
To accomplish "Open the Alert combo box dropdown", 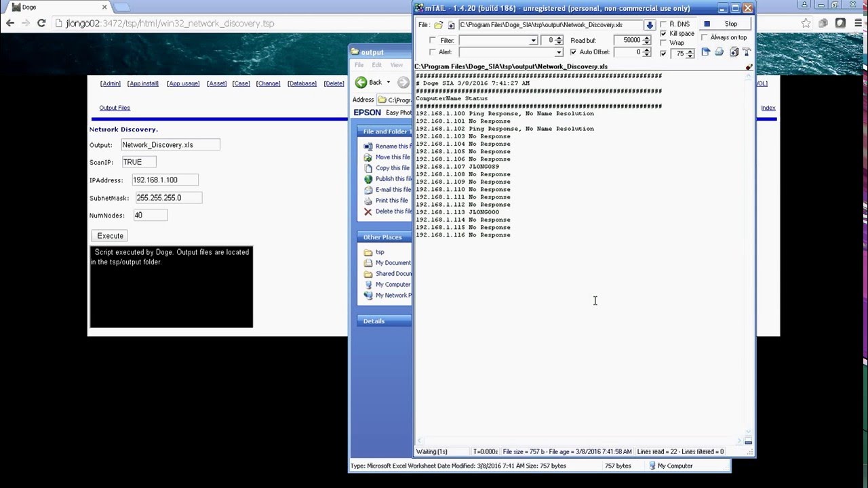I will pyautogui.click(x=559, y=52).
